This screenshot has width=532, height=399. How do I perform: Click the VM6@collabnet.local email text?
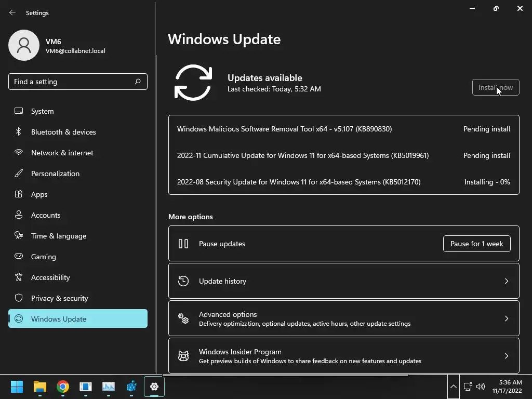pyautogui.click(x=75, y=51)
